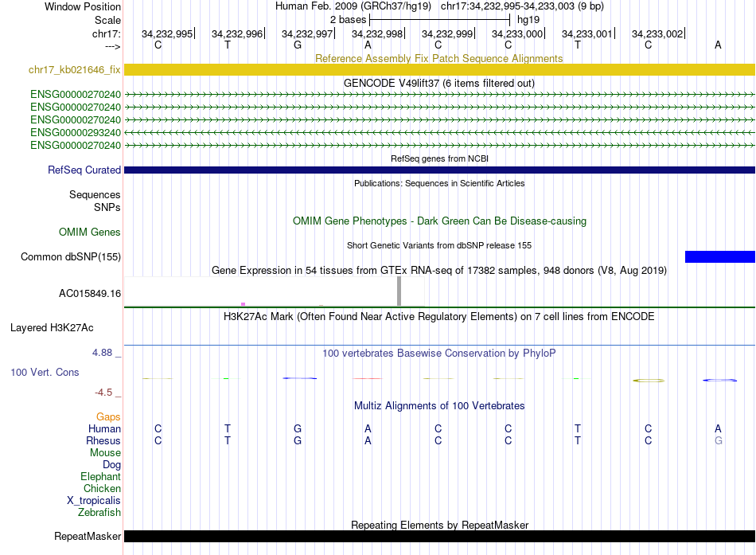Select the ENSG00000293240 gene label
This screenshot has width=756, height=555.
pyautogui.click(x=76, y=132)
